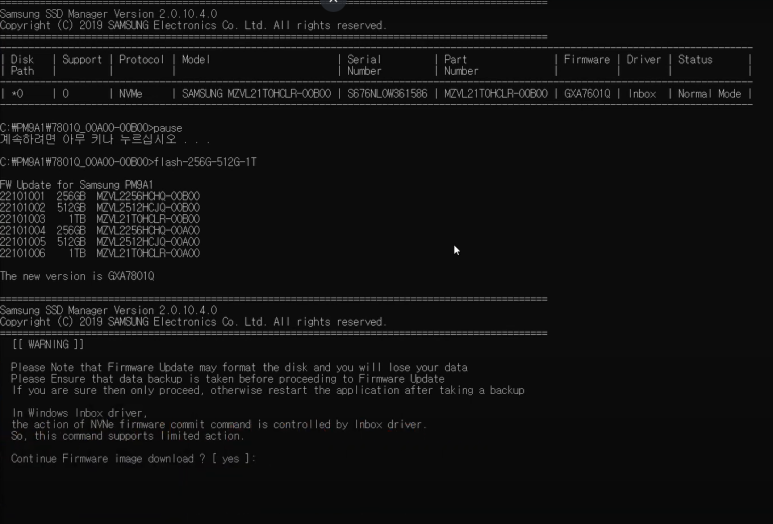
Task: Click the "Inbox" driver cell
Action: point(642,94)
